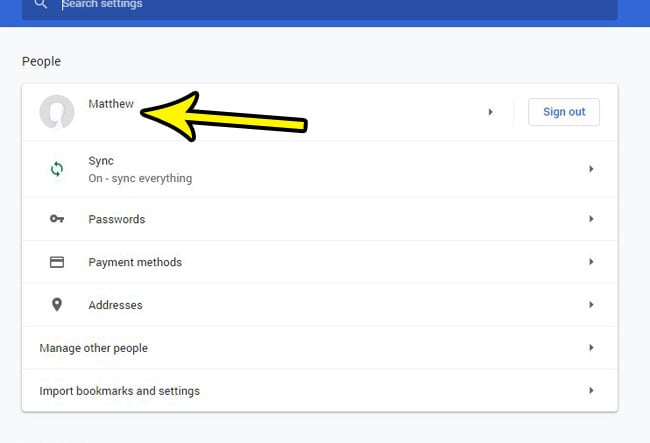
Task: Expand Payment methods row chevron
Action: coord(591,262)
